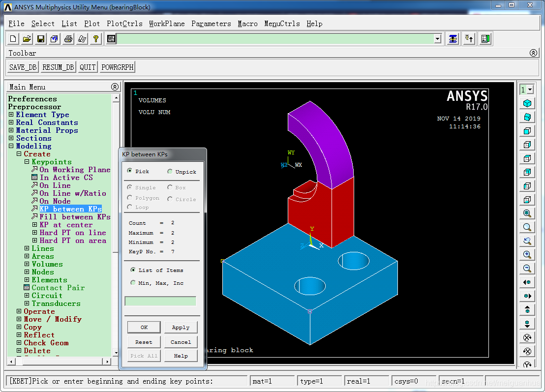Click the Zoom to Fit icon
The height and width of the screenshot is (392, 545).
527,213
